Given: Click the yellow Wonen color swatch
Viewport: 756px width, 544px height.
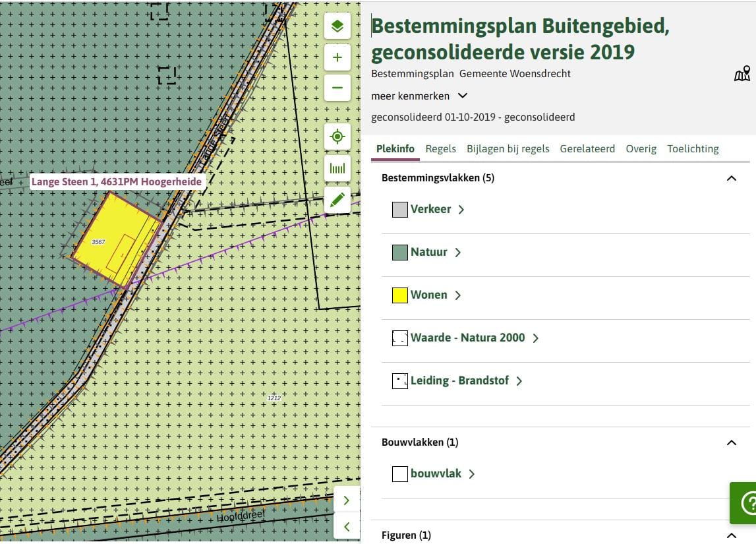Looking at the screenshot, I should (399, 295).
